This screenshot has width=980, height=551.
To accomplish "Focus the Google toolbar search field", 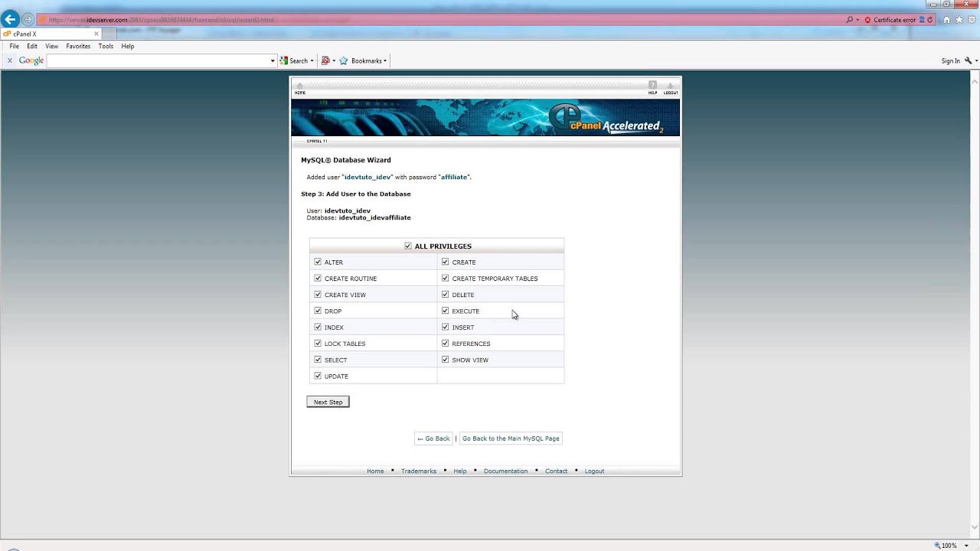I will tap(158, 60).
